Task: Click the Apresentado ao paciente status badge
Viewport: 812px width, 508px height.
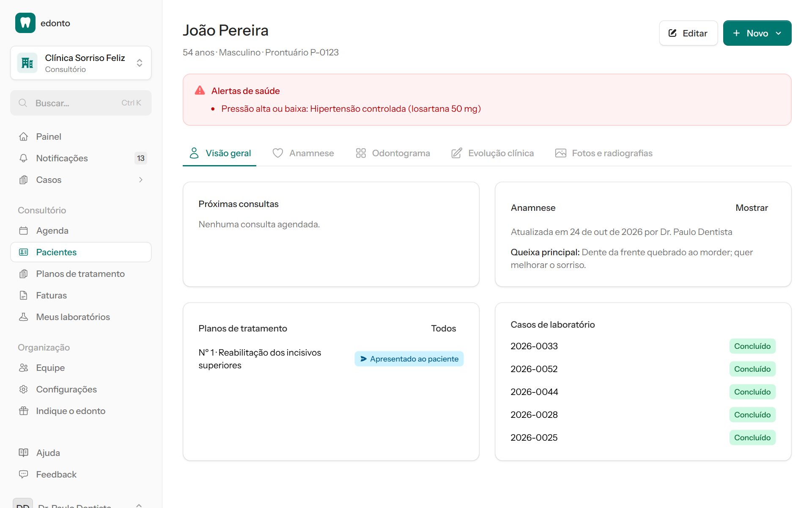Action: [409, 359]
